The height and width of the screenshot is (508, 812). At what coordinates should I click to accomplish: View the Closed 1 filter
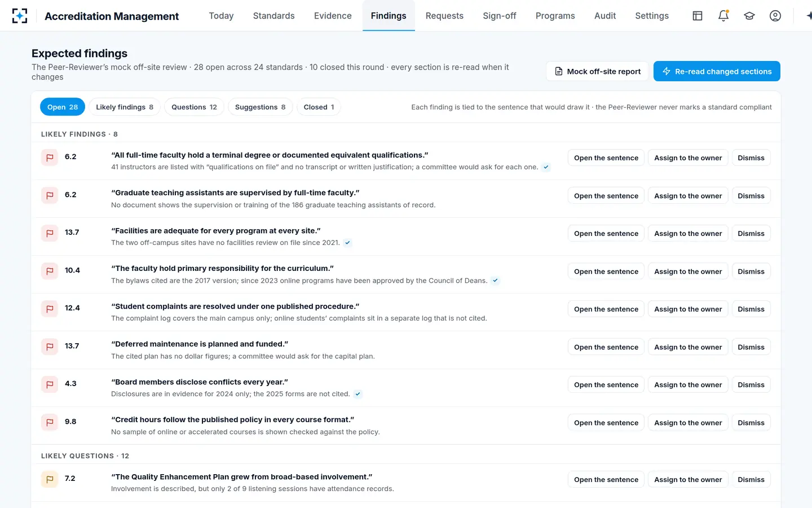pyautogui.click(x=319, y=107)
